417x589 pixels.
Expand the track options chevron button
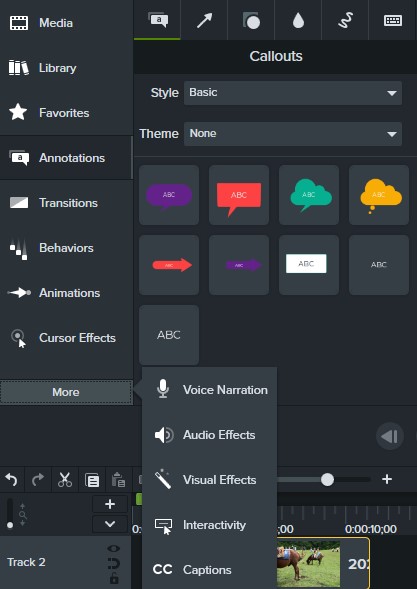click(x=110, y=524)
